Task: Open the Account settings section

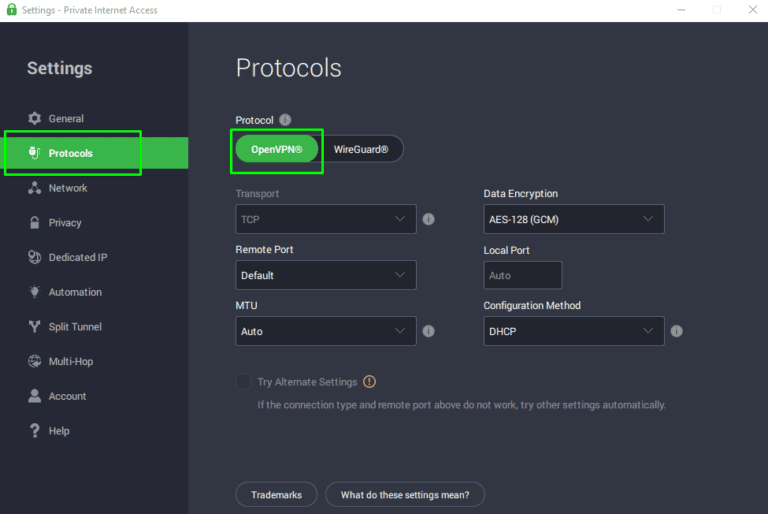Action: point(67,396)
